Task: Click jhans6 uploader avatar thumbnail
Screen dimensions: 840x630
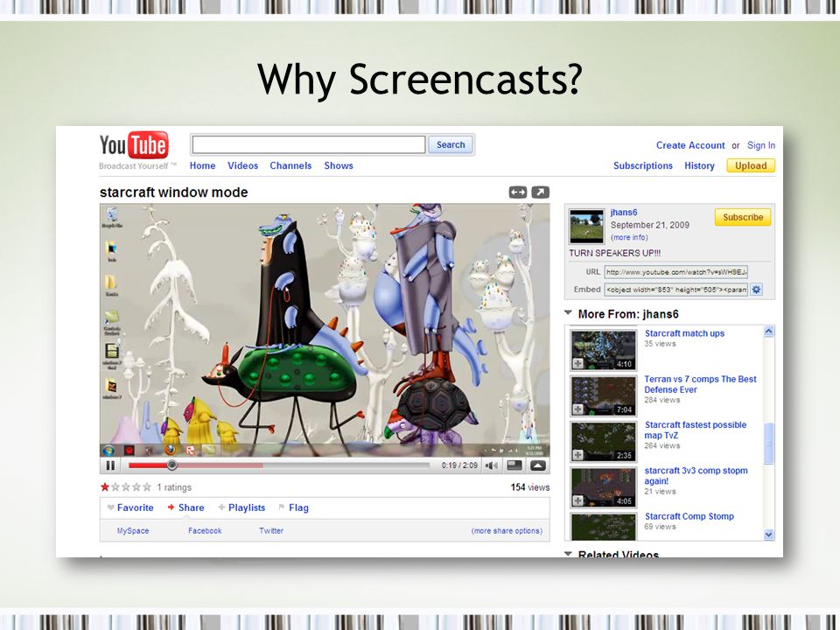Action: click(x=586, y=226)
